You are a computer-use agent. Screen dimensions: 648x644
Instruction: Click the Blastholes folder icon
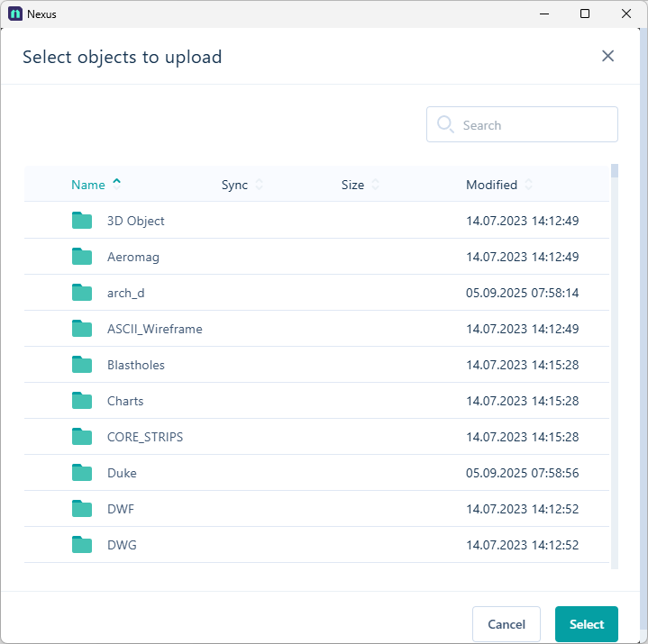click(82, 365)
